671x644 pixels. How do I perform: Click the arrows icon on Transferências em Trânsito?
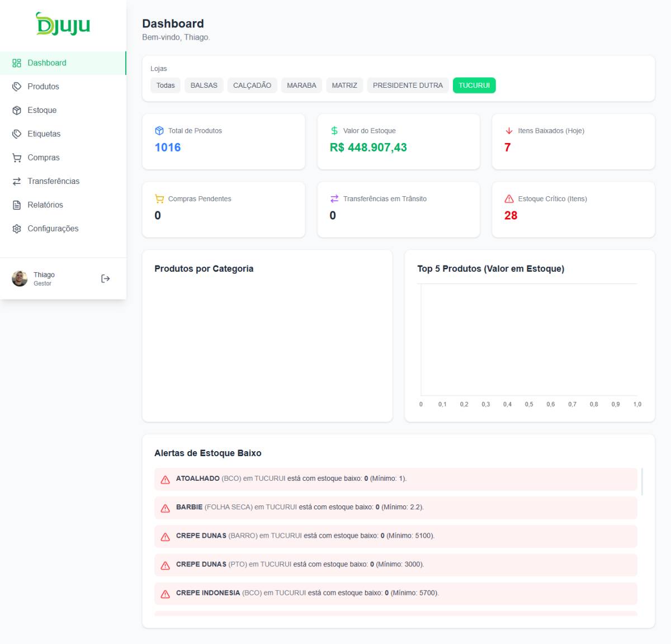(334, 199)
